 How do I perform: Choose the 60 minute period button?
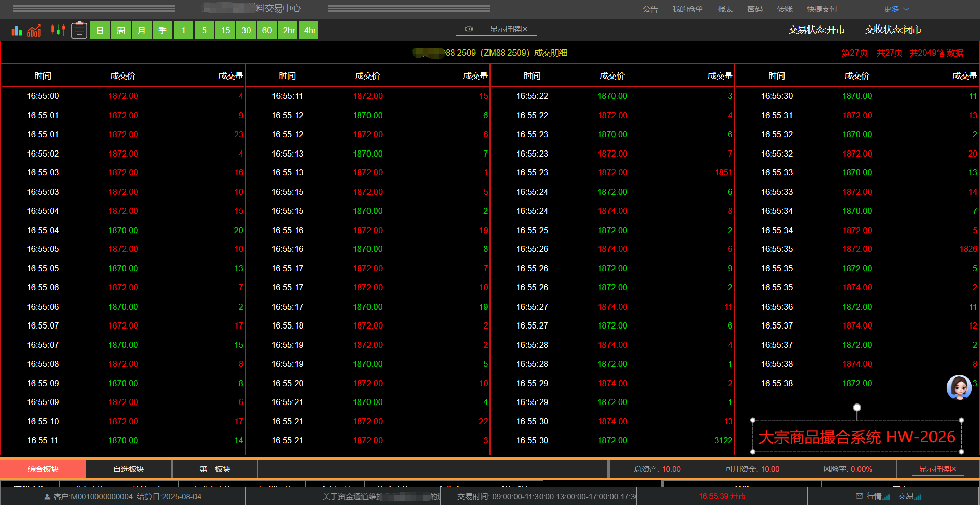(x=267, y=31)
